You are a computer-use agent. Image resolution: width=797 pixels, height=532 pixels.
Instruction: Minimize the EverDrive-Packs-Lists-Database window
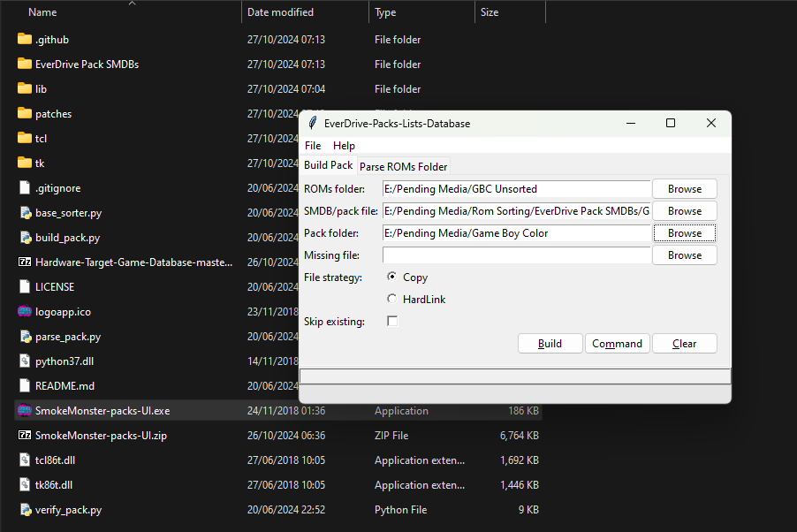click(x=631, y=123)
